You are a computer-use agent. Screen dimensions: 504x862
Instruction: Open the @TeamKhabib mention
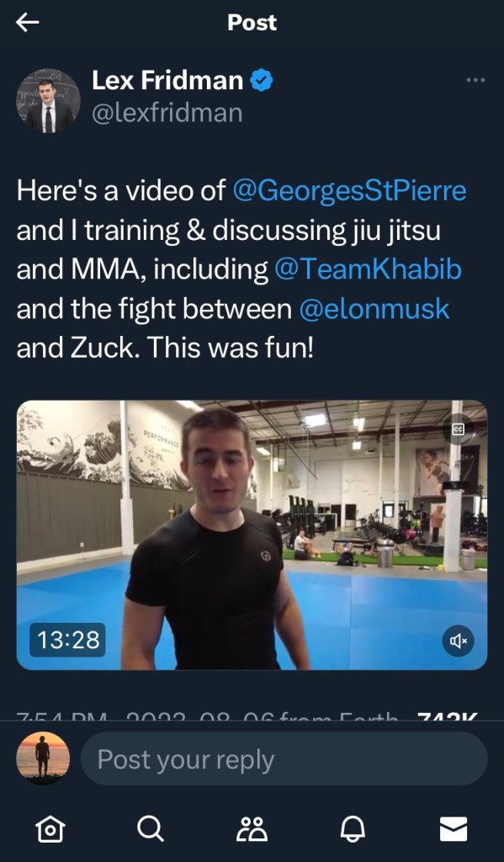pos(368,269)
